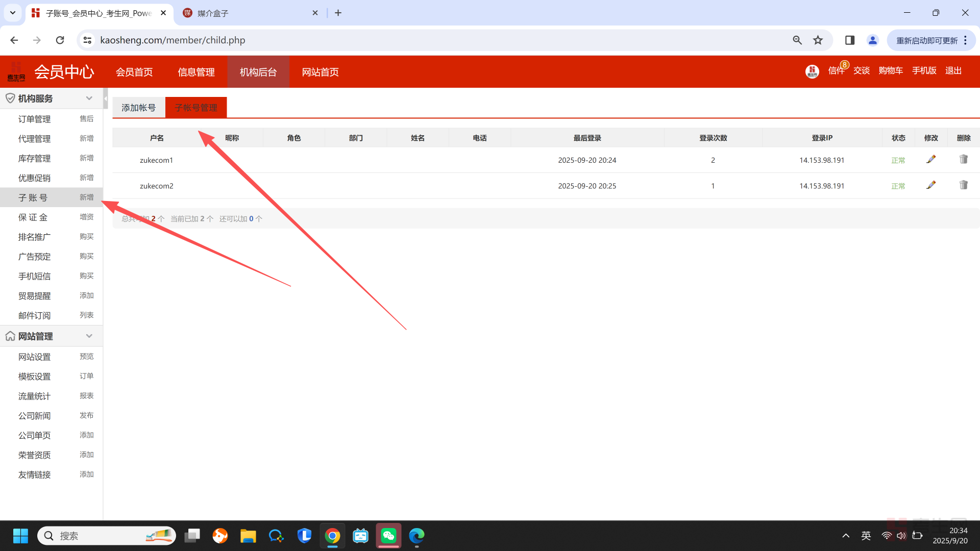
Task: Click the browser side panel icon
Action: pyautogui.click(x=849, y=40)
